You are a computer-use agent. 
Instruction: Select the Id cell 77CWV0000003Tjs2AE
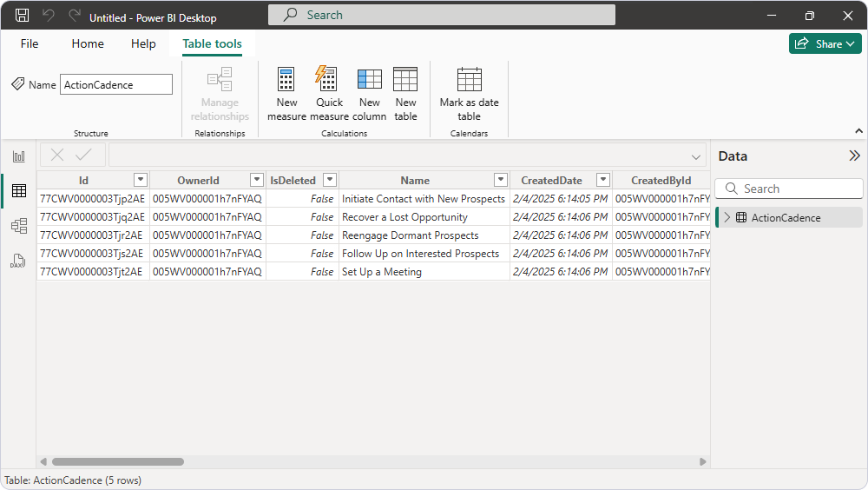tap(93, 254)
